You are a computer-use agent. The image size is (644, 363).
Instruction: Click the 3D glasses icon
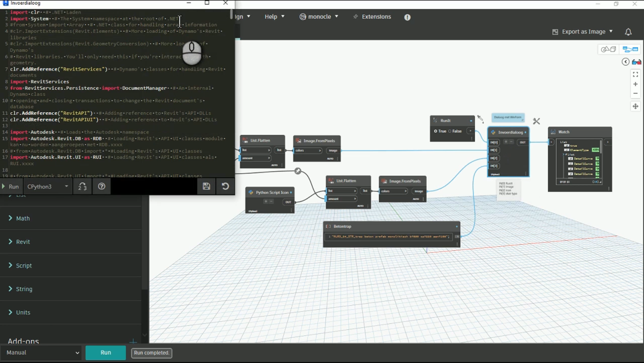point(637,62)
